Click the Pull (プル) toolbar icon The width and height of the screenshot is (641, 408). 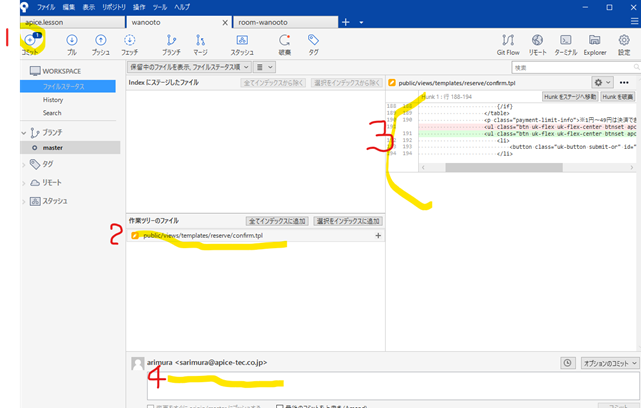(72, 40)
